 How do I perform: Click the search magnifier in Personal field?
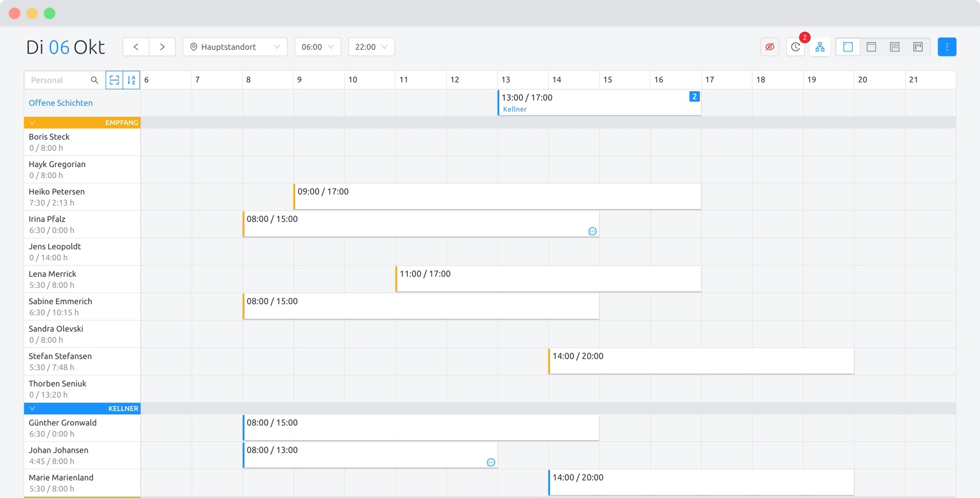[x=94, y=80]
